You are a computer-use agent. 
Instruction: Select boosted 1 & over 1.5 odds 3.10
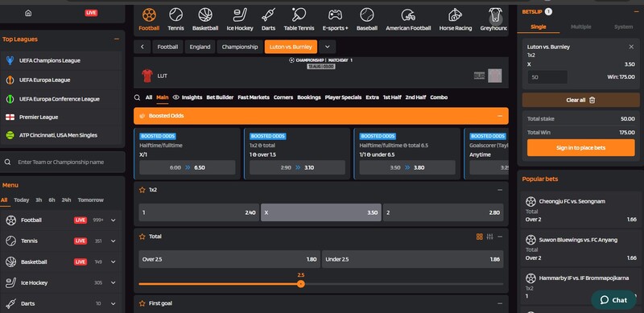pyautogui.click(x=297, y=167)
